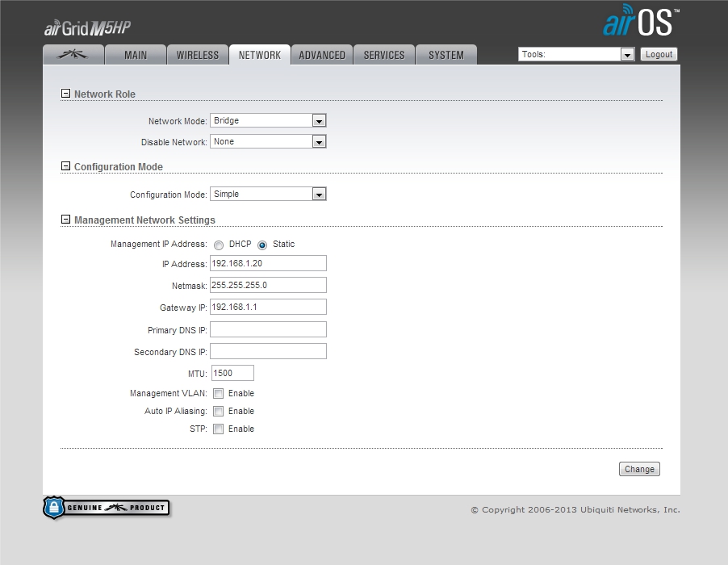This screenshot has height=565, width=728.
Task: Select the DHCP radio button
Action: point(218,245)
